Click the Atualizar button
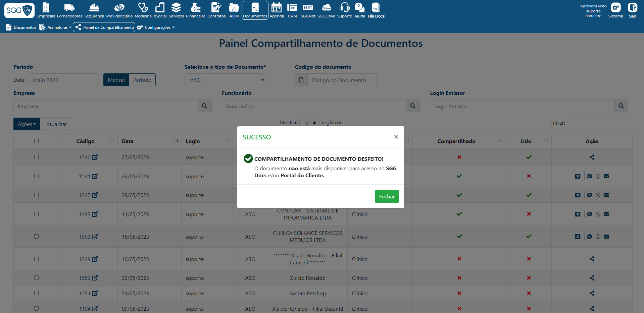The height and width of the screenshot is (313, 644). (x=56, y=124)
